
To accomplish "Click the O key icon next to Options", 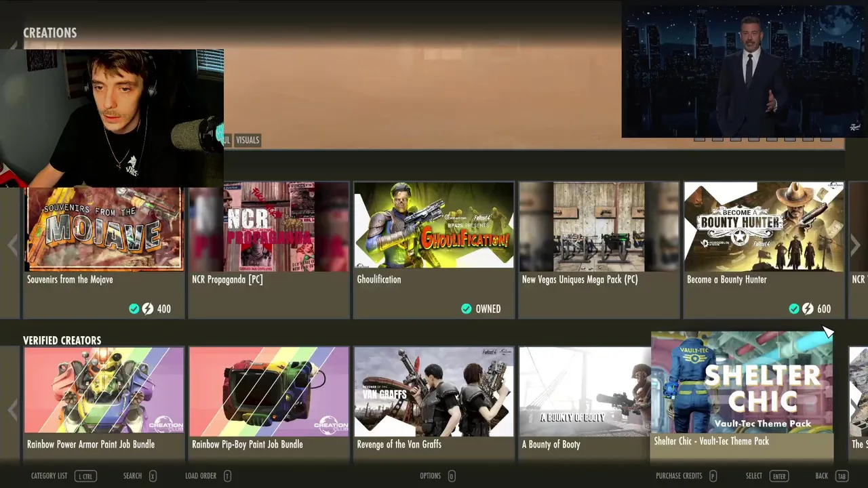I will 451,476.
